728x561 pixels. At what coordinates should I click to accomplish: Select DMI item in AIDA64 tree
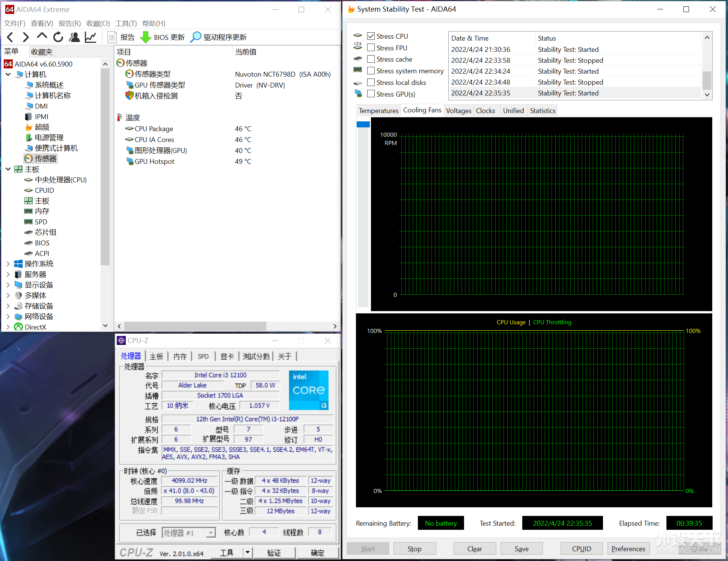(x=36, y=106)
